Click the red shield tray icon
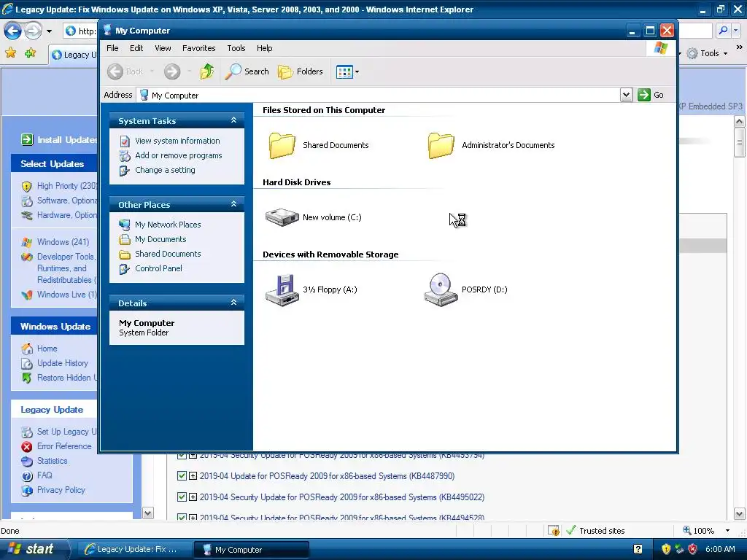The image size is (747, 560). point(692,549)
